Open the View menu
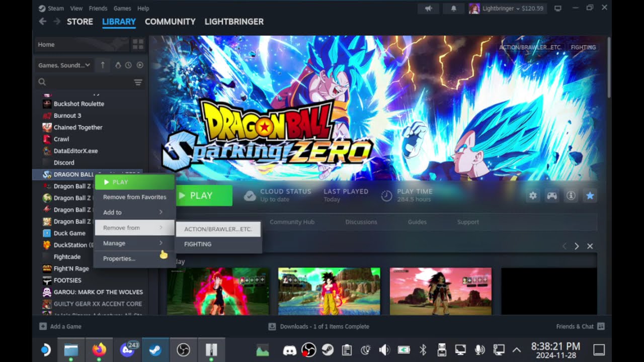 (x=76, y=9)
